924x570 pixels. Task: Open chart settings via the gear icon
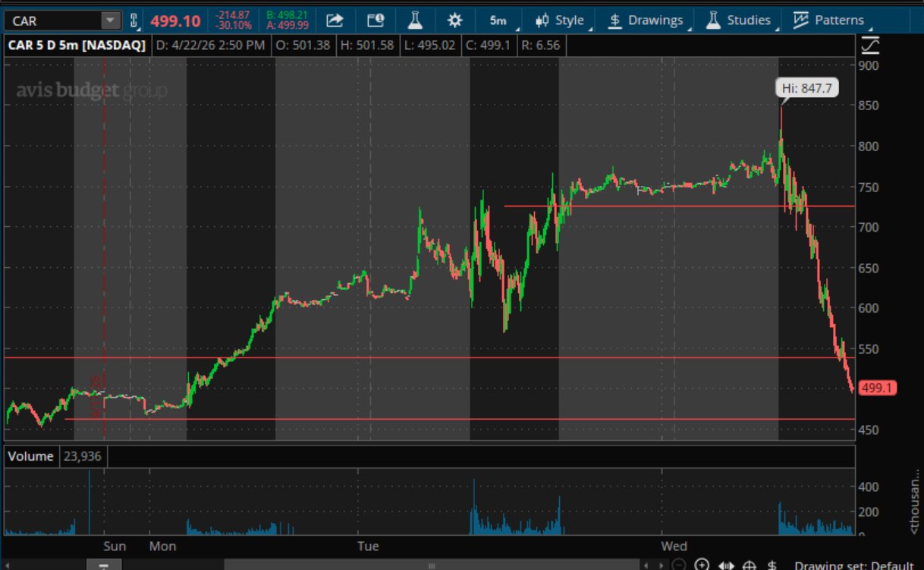(456, 20)
